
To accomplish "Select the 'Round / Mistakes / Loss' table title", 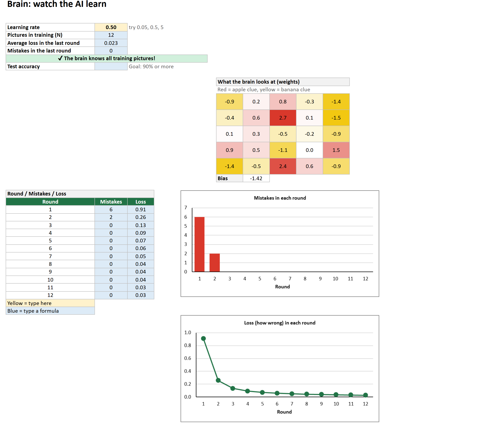I will tap(80, 194).
